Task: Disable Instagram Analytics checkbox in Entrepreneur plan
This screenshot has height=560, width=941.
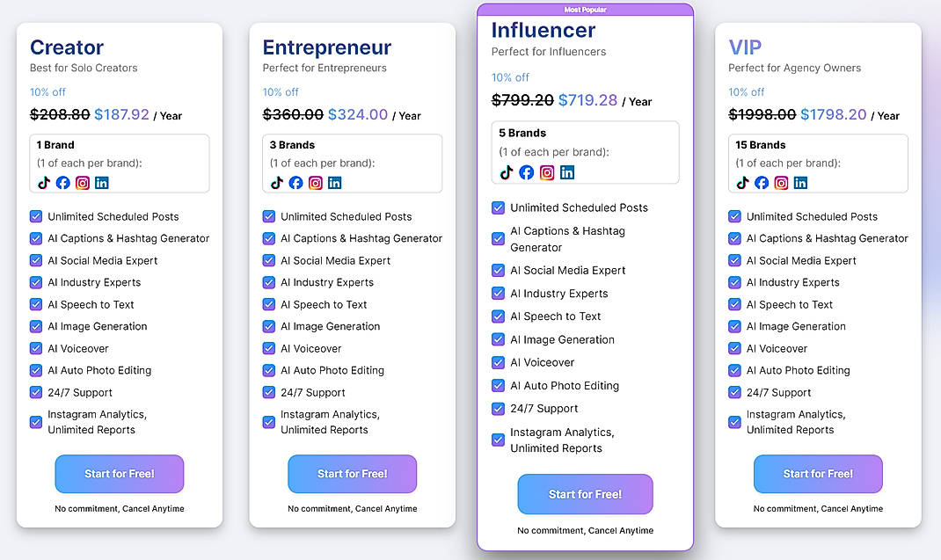Action: (268, 422)
